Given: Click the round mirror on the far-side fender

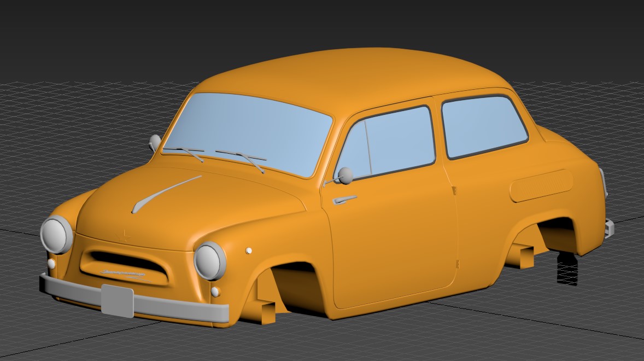Looking at the screenshot, I should pos(155,143).
